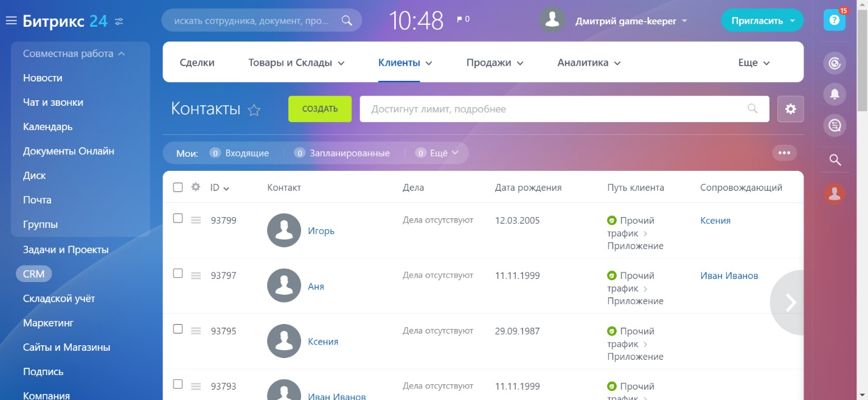Open contact link Аня
Viewport: 868px width, 400px height.
[x=316, y=286]
